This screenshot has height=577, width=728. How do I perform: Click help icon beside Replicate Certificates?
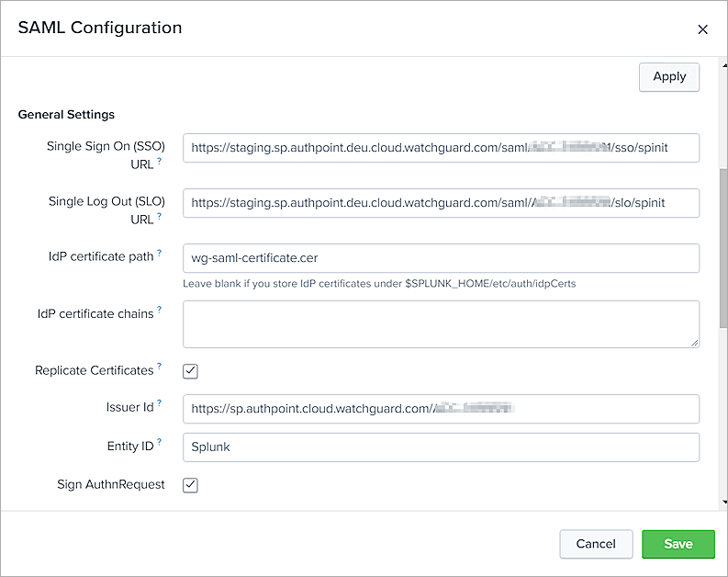coord(160,367)
